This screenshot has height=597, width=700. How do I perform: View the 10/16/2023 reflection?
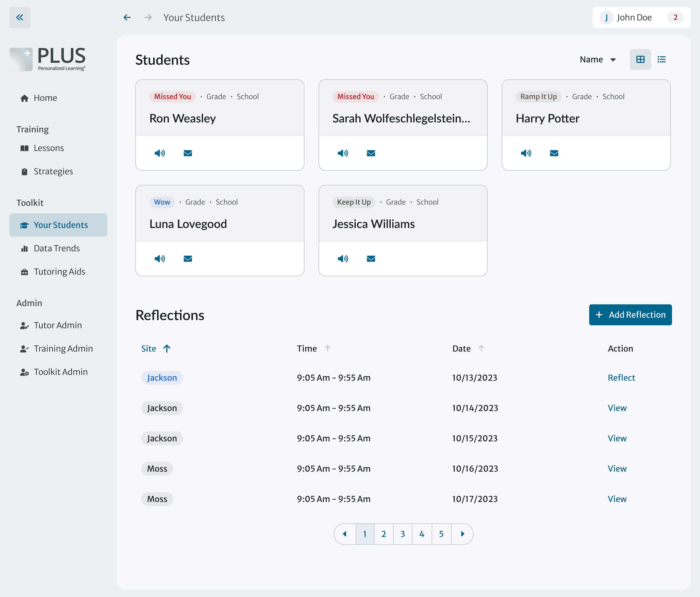pos(617,469)
